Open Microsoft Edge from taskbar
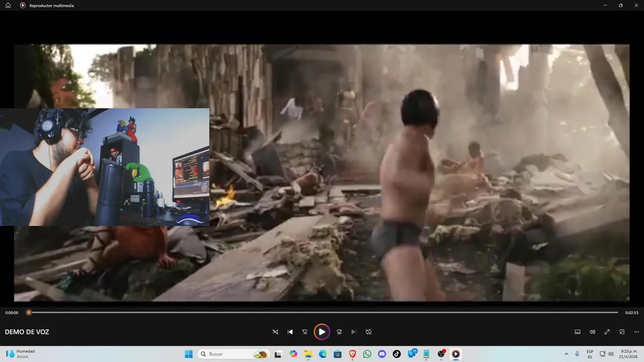 pos(323,354)
